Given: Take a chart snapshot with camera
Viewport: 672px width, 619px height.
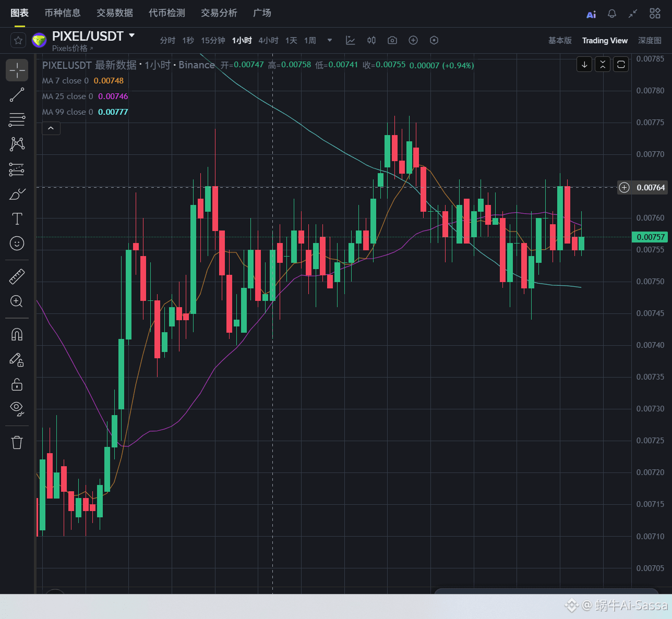Looking at the screenshot, I should 392,40.
